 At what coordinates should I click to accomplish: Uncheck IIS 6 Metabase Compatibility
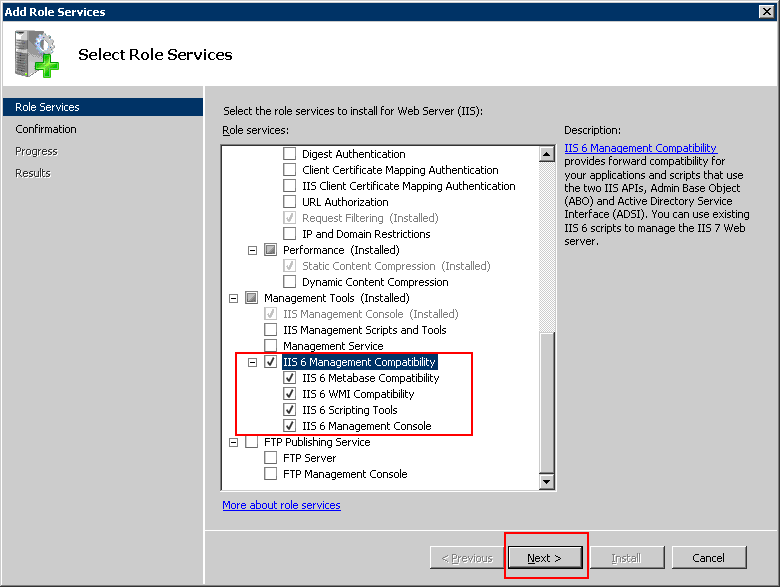(290, 378)
